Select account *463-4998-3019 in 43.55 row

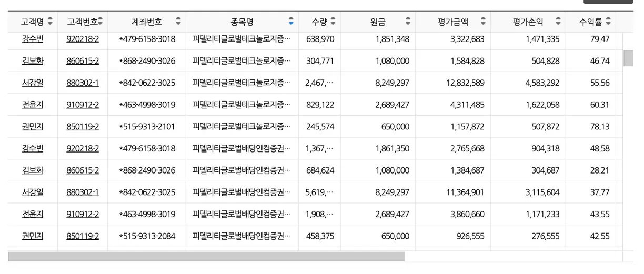147,215
